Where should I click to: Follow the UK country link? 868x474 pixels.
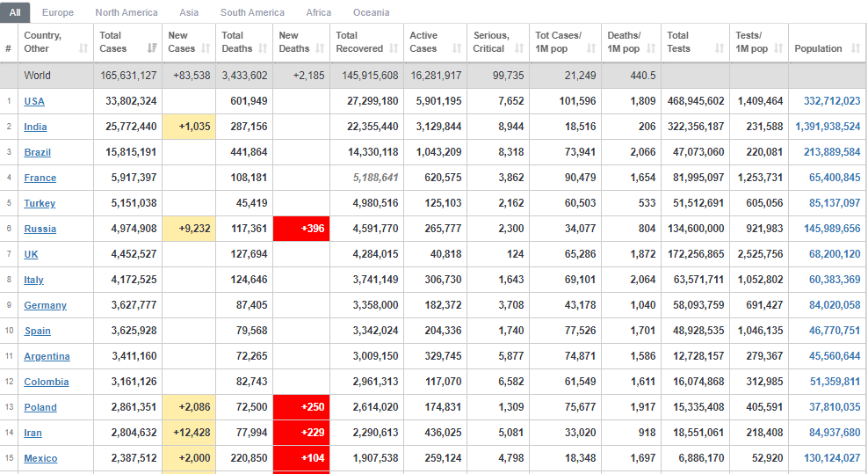coord(31,254)
